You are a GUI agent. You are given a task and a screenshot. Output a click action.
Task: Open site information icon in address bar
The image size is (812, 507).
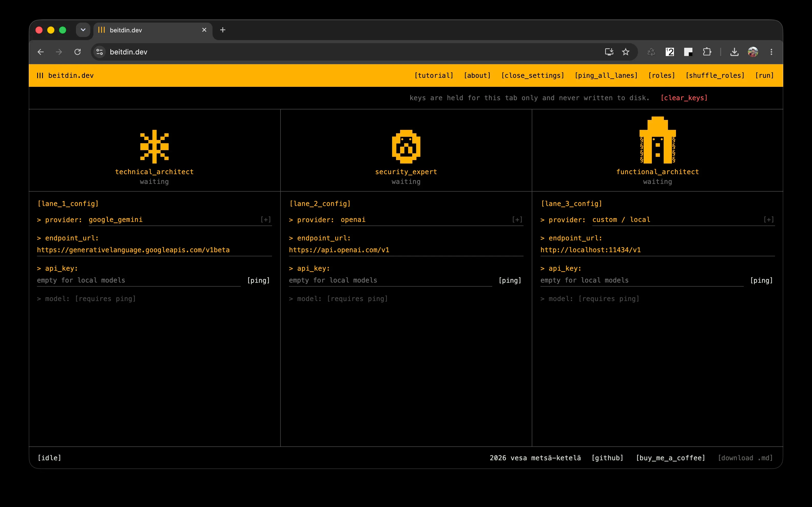pyautogui.click(x=100, y=52)
